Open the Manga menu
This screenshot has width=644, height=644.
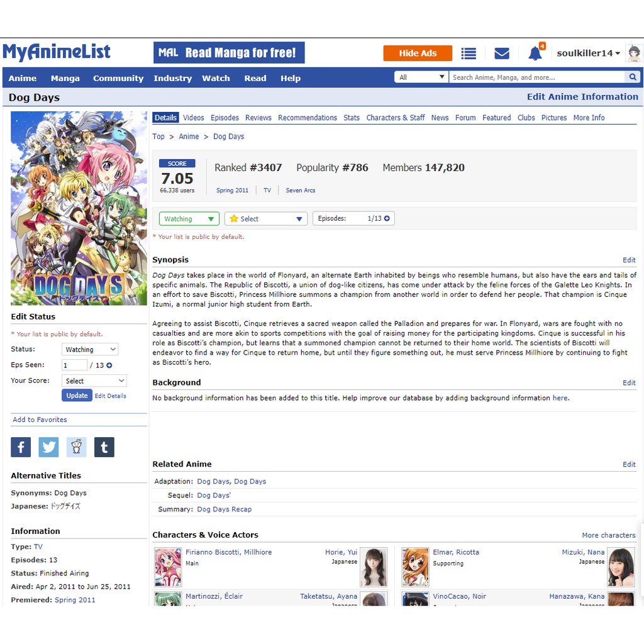(x=65, y=78)
